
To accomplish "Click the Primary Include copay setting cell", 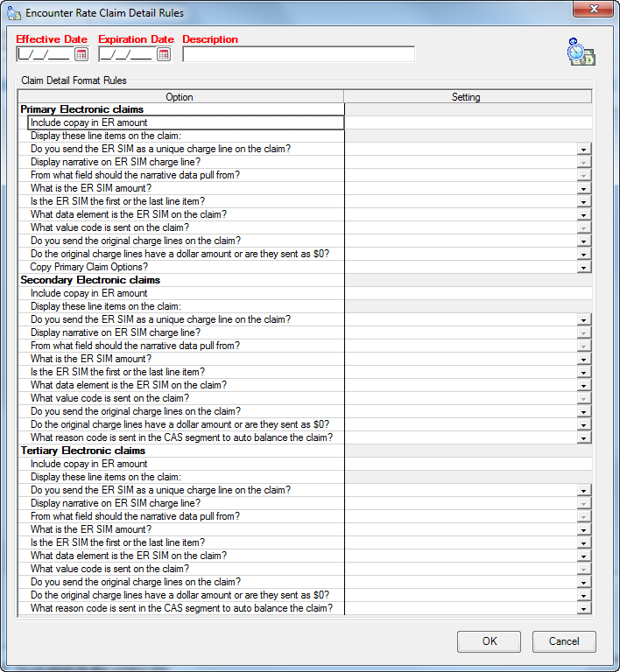I will coord(469,122).
